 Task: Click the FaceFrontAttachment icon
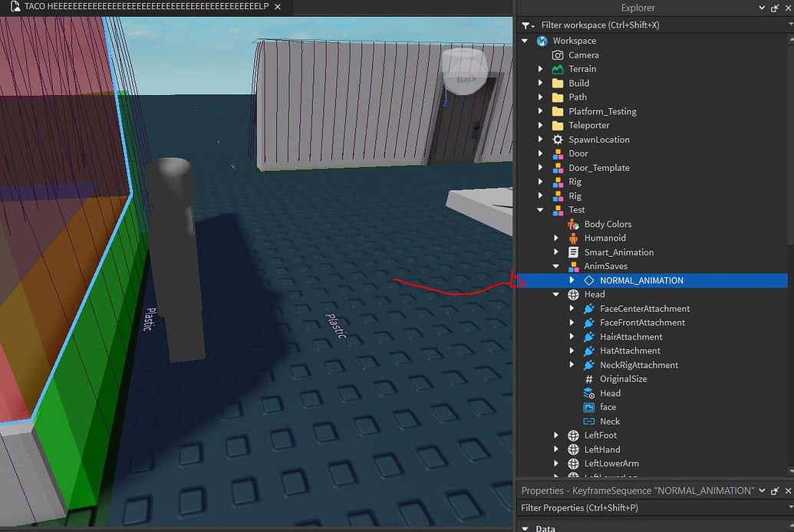588,322
